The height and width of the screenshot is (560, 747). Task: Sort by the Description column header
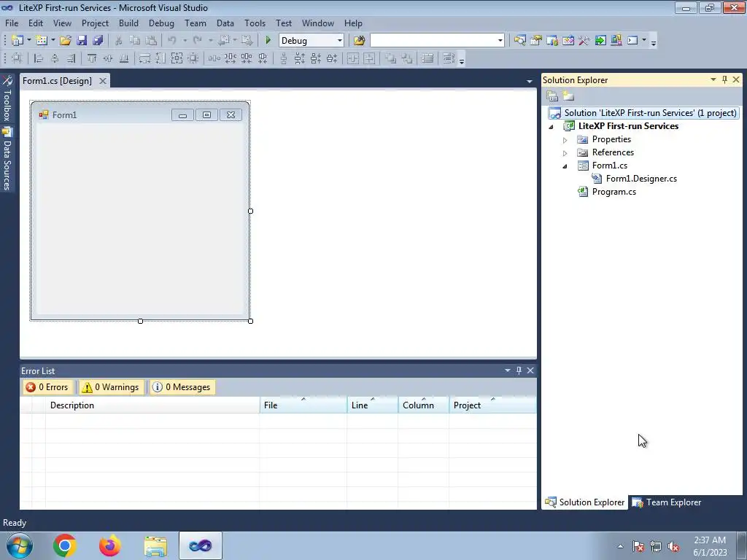pos(152,405)
